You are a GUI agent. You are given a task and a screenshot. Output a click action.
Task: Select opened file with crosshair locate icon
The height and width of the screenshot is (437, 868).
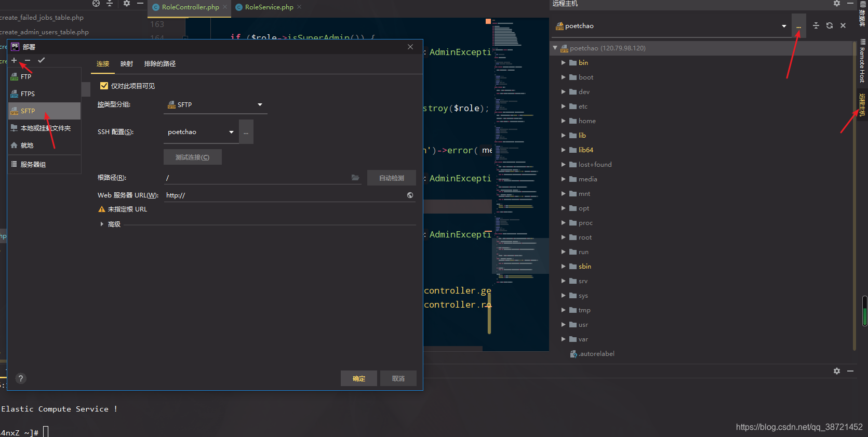point(96,3)
